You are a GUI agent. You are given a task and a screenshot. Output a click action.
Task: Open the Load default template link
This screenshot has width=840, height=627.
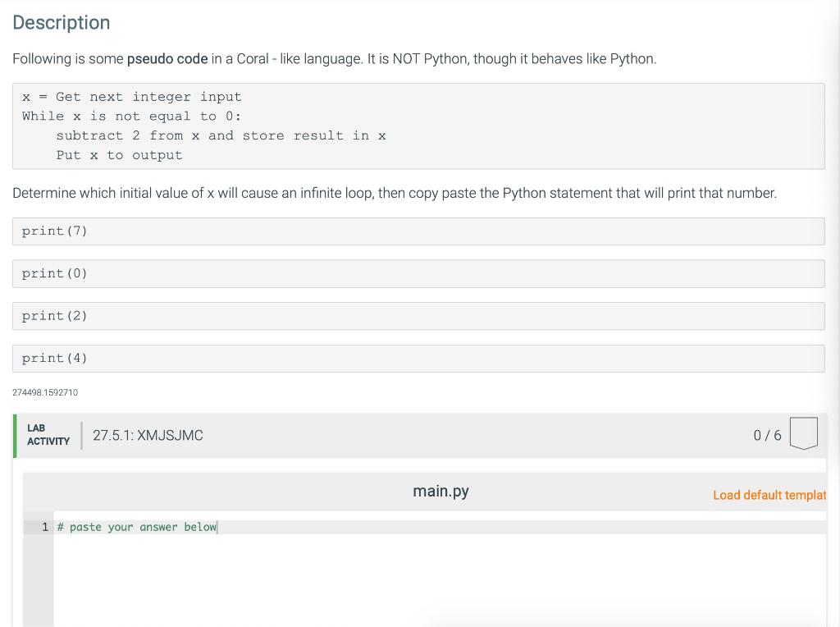(769, 495)
